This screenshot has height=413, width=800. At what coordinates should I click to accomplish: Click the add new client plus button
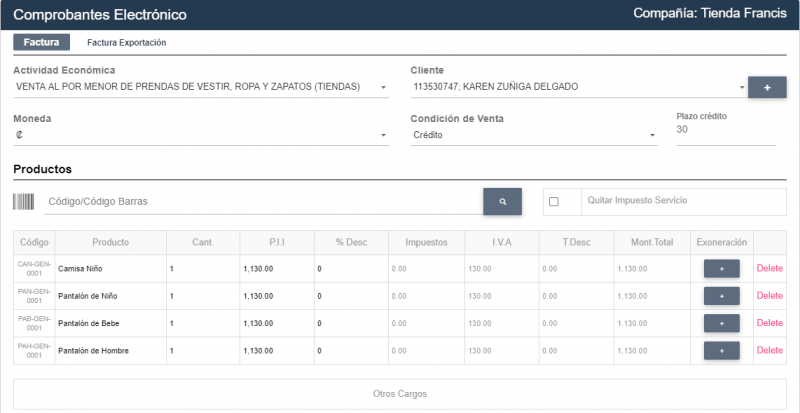(767, 87)
